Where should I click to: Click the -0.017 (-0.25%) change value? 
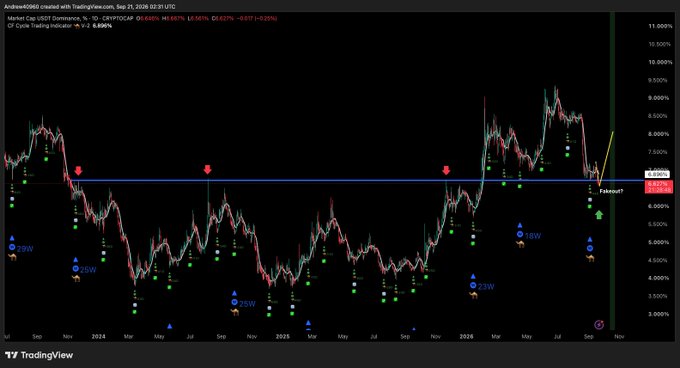(x=257, y=19)
